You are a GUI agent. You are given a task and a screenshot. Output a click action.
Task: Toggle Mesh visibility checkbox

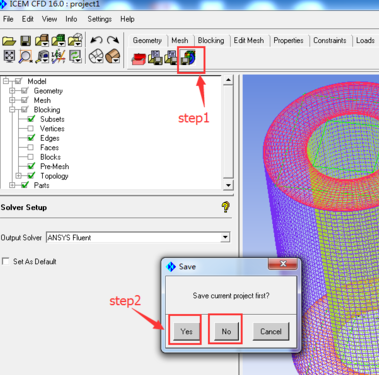tap(25, 100)
